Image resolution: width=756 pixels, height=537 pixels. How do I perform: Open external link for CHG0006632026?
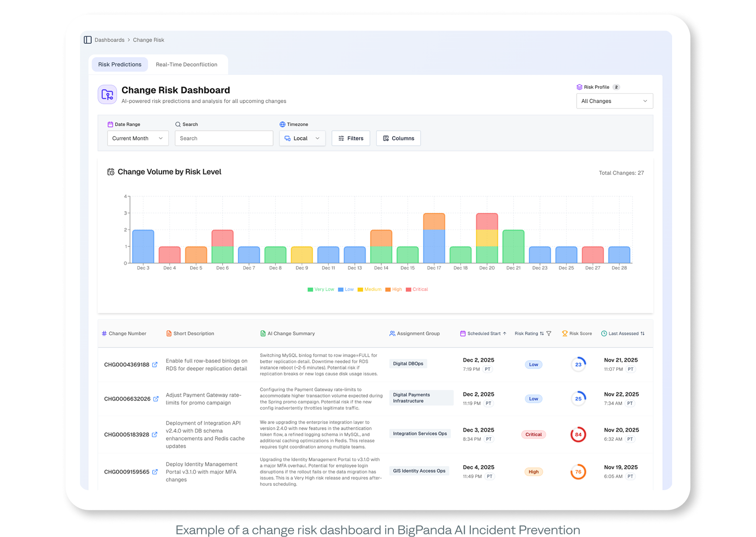(156, 399)
